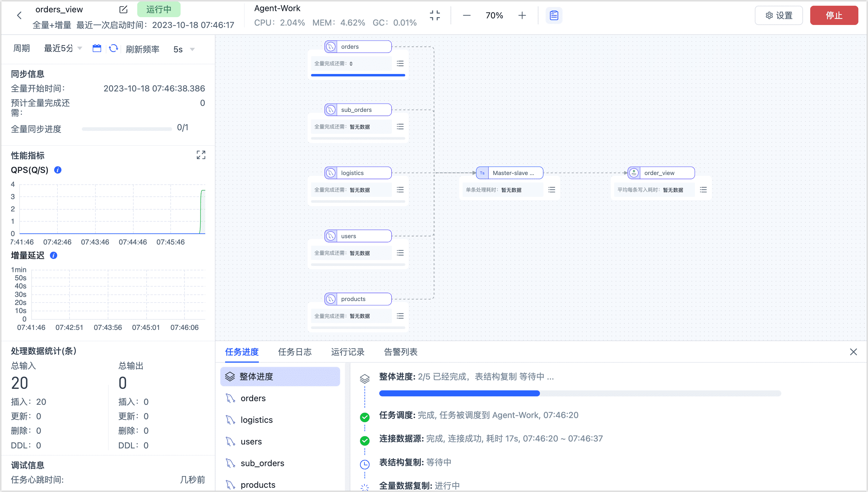The height and width of the screenshot is (492, 868).
Task: Select the logistics source node
Action: pyautogui.click(x=358, y=173)
